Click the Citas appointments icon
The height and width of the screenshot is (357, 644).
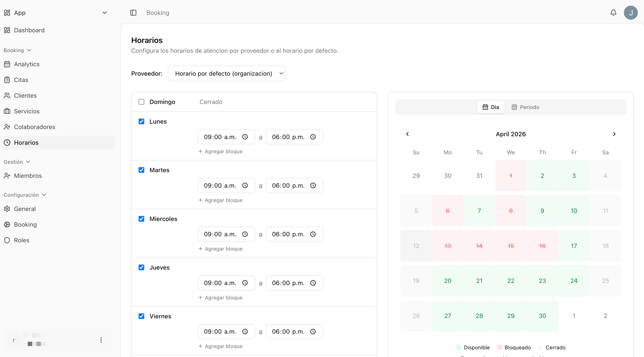[x=7, y=80]
